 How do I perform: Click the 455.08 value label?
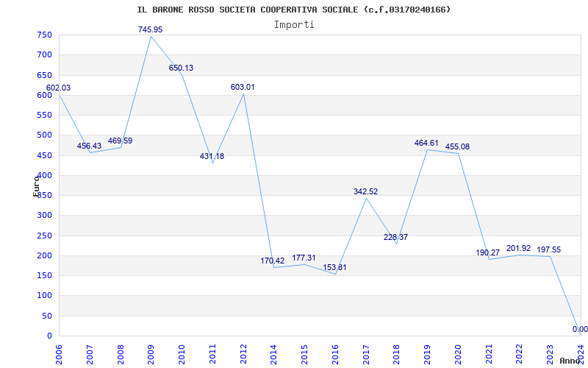pyautogui.click(x=457, y=146)
